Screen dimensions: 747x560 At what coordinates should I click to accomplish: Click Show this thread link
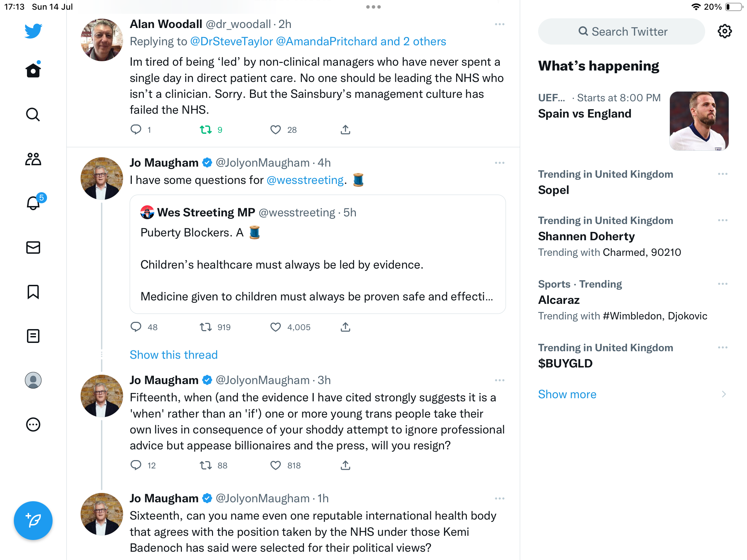tap(174, 355)
